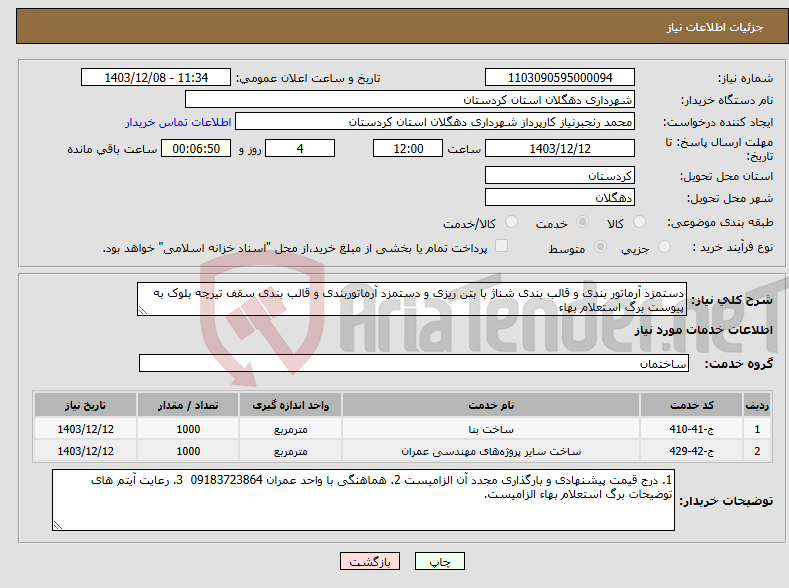The height and width of the screenshot is (588, 789).
Task: Open اطلاعات تماس خریدار link
Action: (x=178, y=122)
